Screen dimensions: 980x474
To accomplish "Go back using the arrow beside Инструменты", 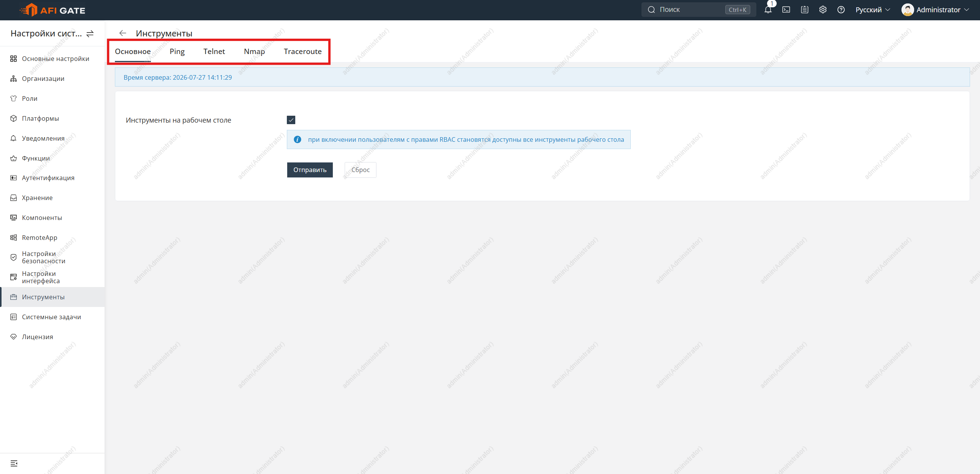I will tap(123, 33).
